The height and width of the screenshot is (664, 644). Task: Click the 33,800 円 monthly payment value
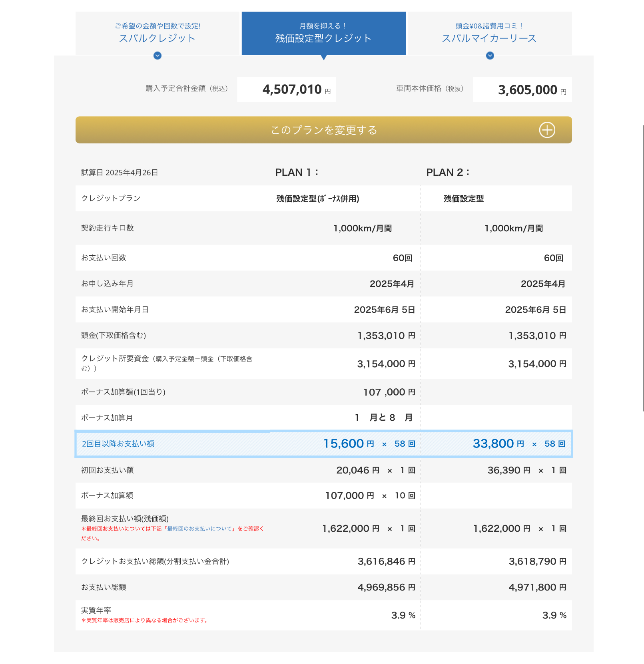click(x=498, y=443)
